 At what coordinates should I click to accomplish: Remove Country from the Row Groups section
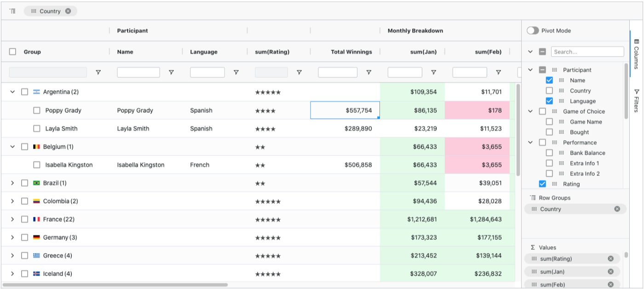(x=617, y=209)
